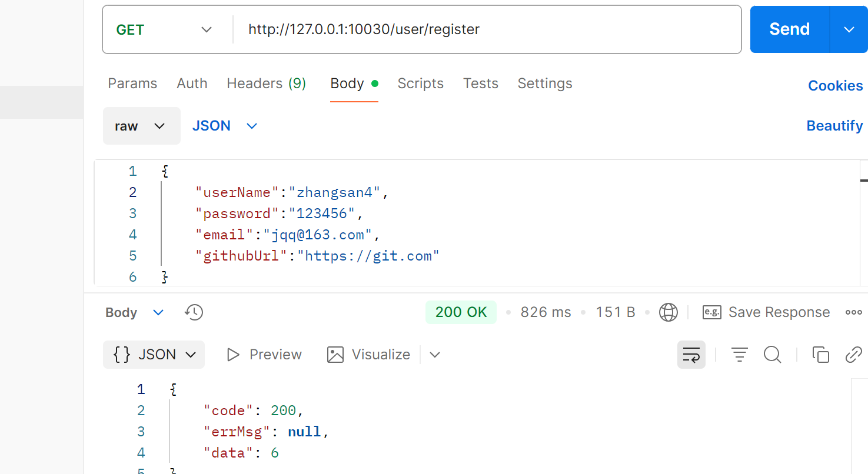Open the Tests tab
The width and height of the screenshot is (868, 474).
tap(481, 84)
